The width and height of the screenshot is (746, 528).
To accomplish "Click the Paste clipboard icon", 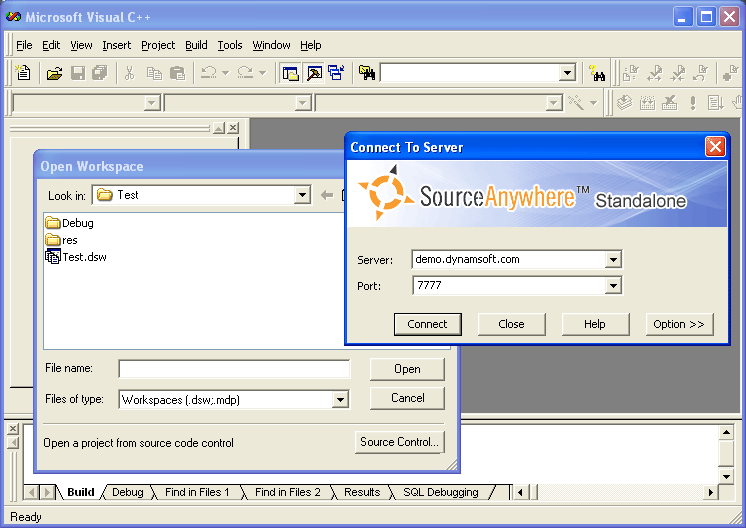I will [177, 73].
